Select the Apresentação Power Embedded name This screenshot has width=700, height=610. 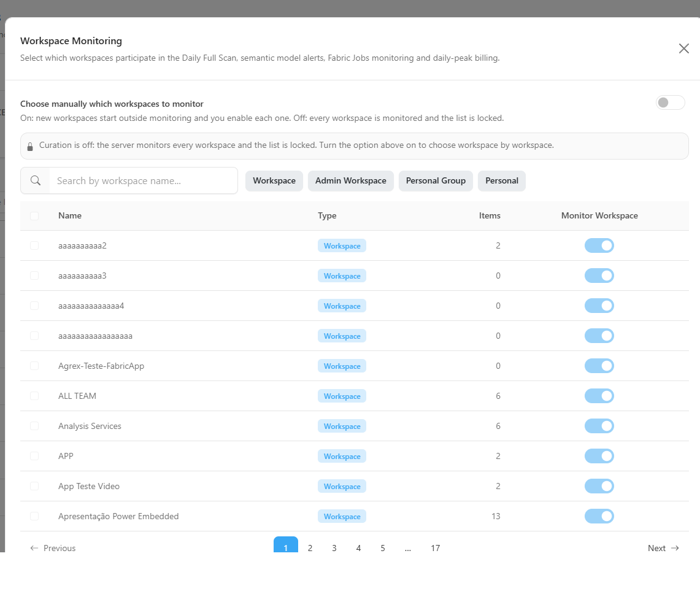tap(118, 516)
